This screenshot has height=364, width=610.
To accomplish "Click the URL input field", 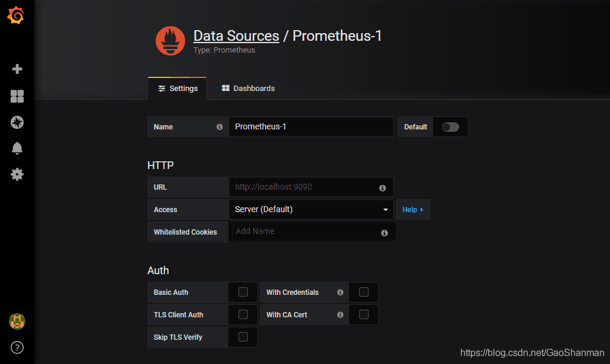I will coord(311,187).
